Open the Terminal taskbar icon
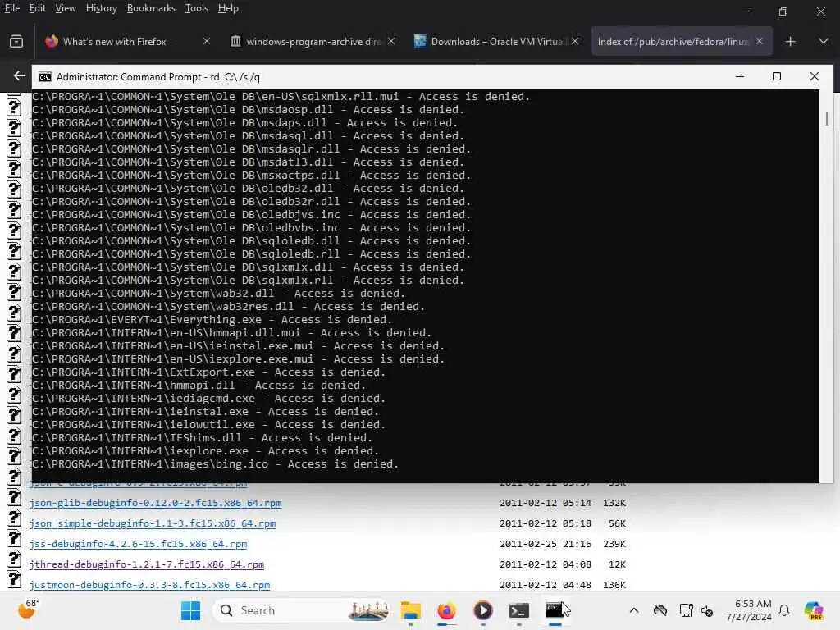The width and height of the screenshot is (840, 630). (x=518, y=610)
